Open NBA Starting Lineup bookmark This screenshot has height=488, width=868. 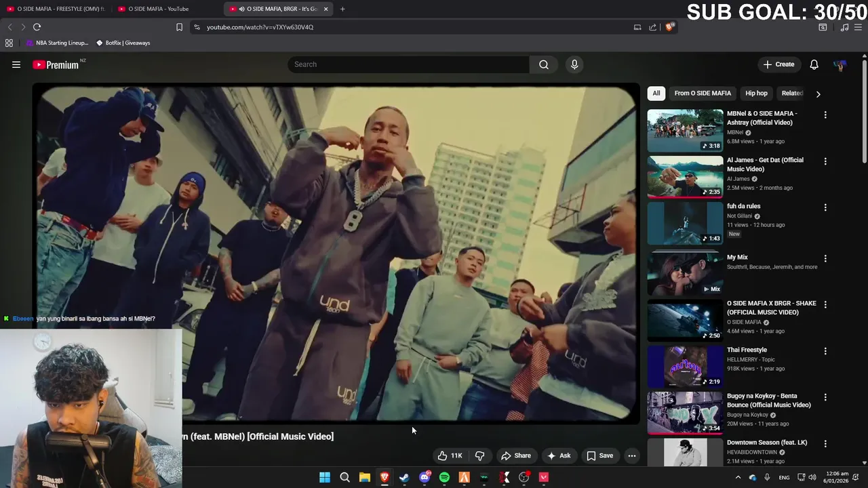(x=57, y=43)
